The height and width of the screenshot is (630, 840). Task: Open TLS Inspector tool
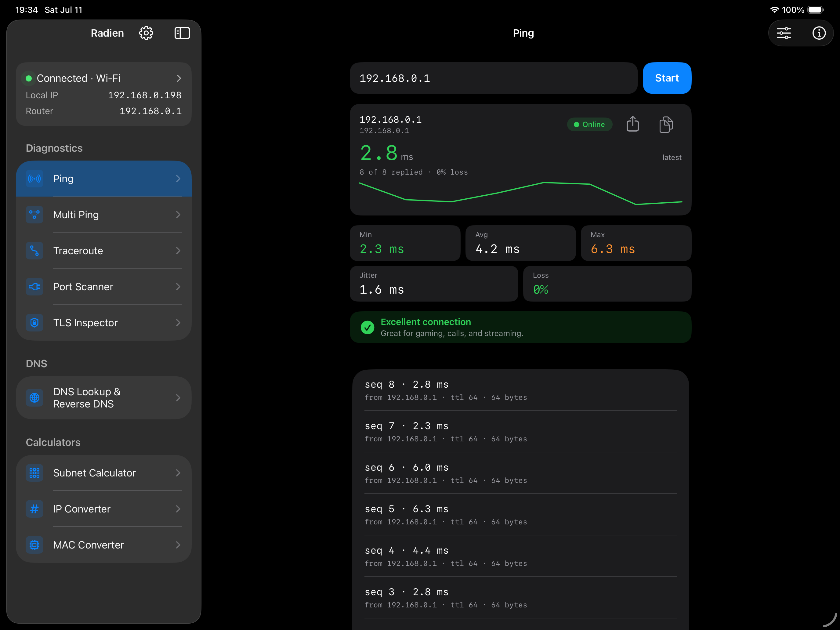point(104,323)
